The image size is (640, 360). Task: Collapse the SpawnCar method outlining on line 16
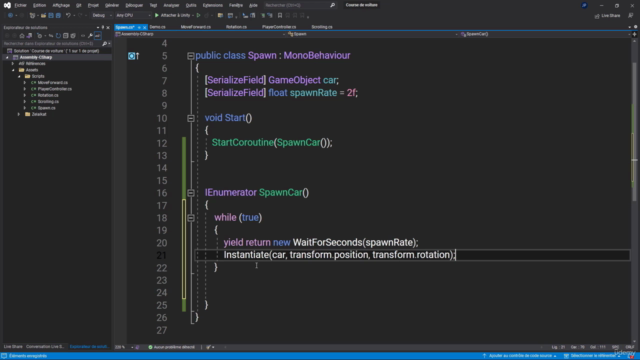tap(191, 193)
